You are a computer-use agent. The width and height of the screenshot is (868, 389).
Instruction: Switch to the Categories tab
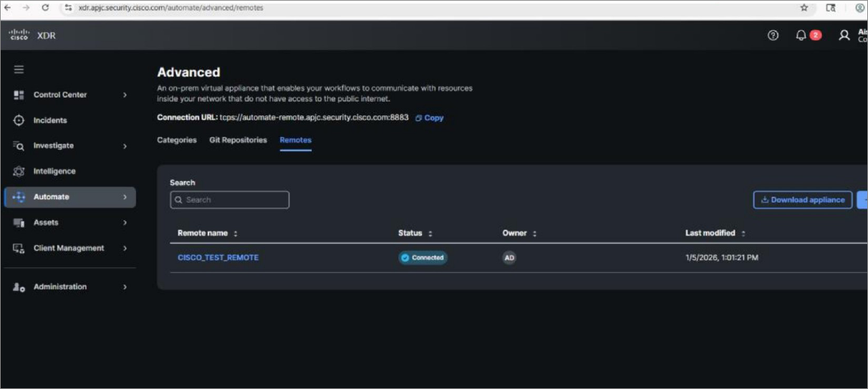(177, 140)
